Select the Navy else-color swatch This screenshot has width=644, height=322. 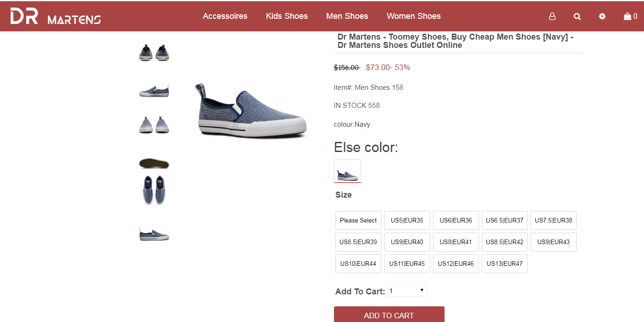(x=347, y=171)
